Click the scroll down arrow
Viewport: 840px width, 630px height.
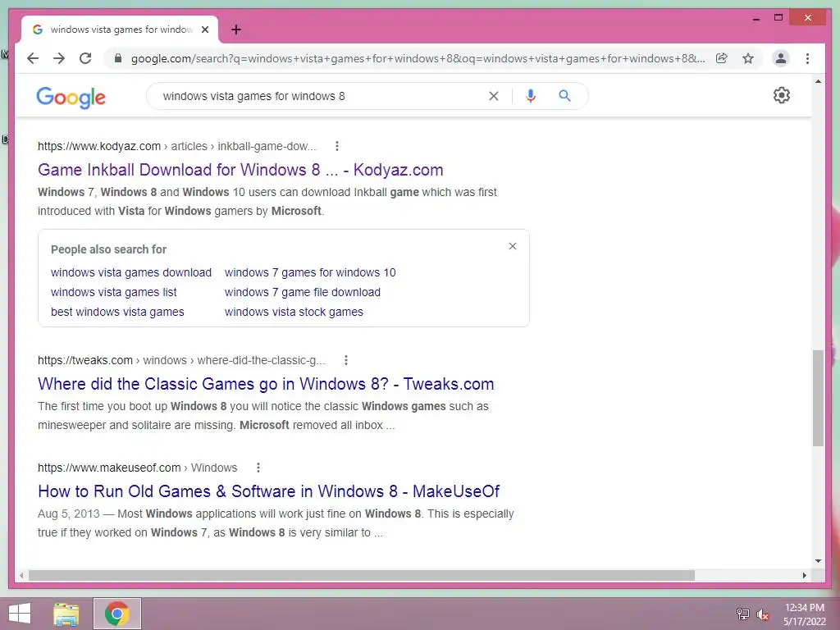tap(818, 561)
